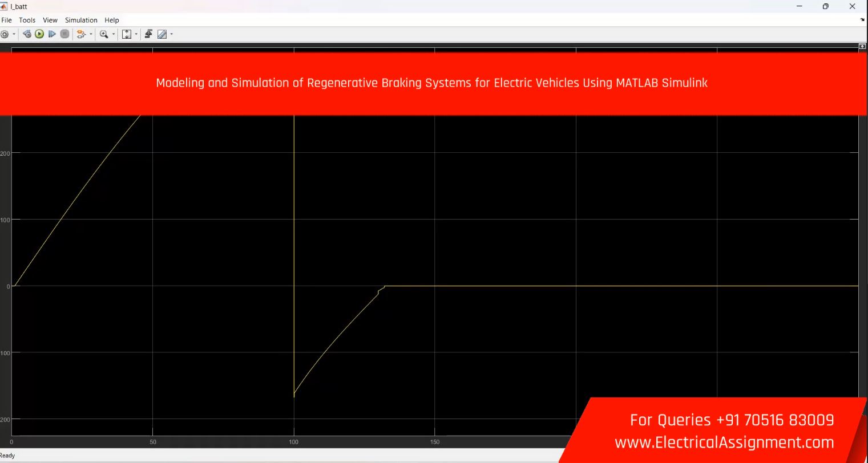Click the Highlight Simulink Block icon

[80, 34]
